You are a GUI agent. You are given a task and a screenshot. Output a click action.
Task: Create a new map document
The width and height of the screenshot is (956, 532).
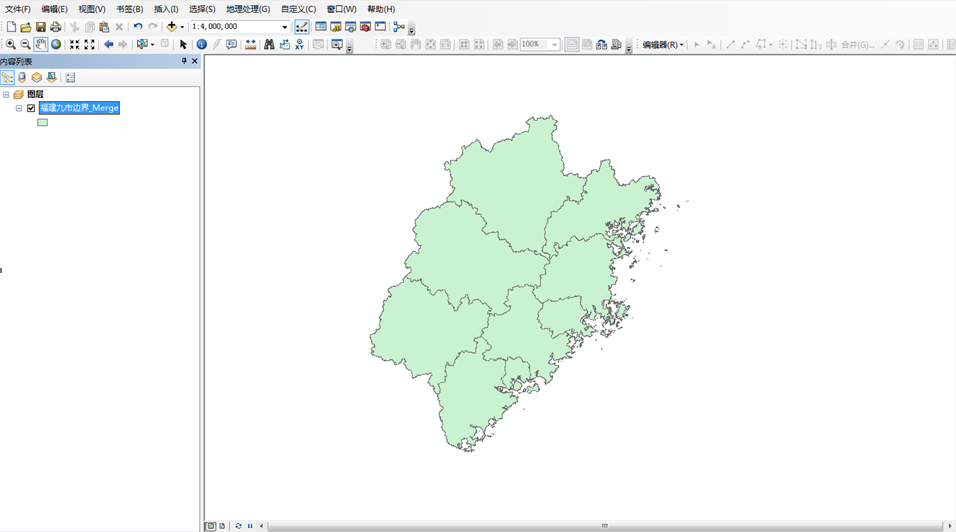click(11, 27)
